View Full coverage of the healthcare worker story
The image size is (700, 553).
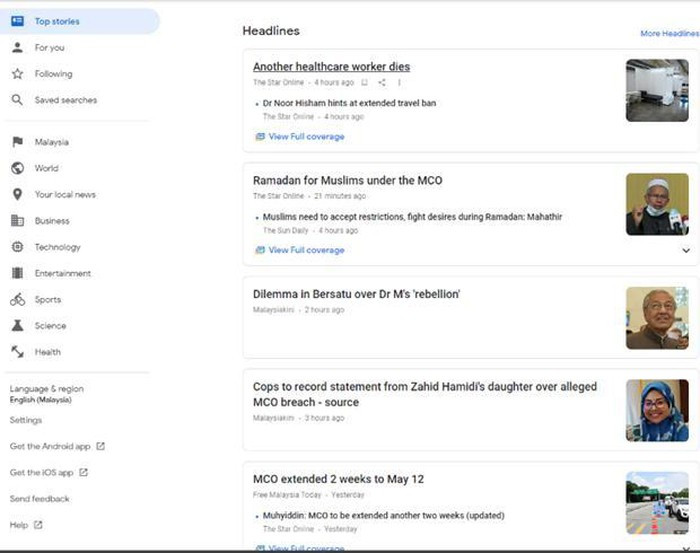306,137
